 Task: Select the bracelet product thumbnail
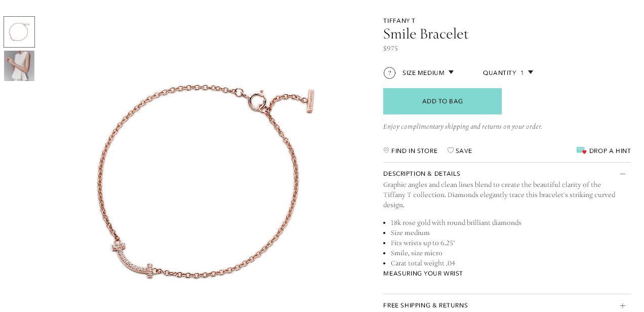tap(19, 32)
